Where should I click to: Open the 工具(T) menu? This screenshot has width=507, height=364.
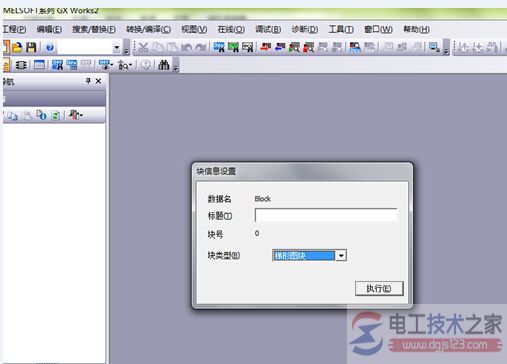pyautogui.click(x=341, y=29)
